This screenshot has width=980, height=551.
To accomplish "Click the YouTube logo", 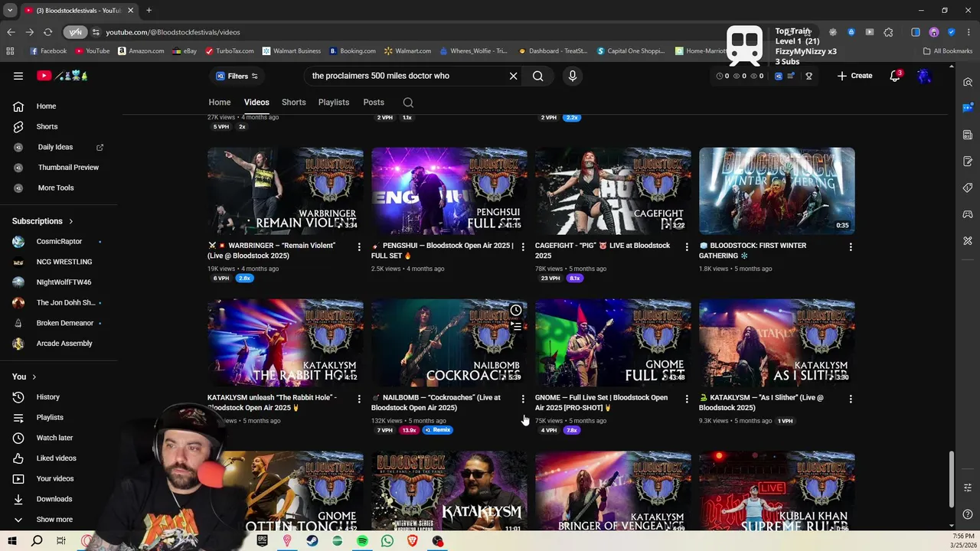I will [x=44, y=76].
